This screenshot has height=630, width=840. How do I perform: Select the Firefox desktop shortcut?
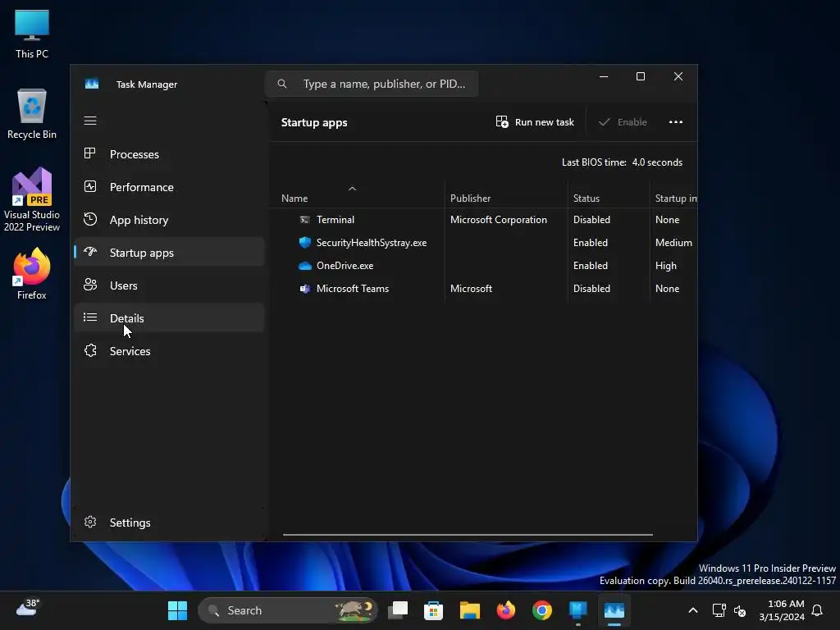click(32, 274)
